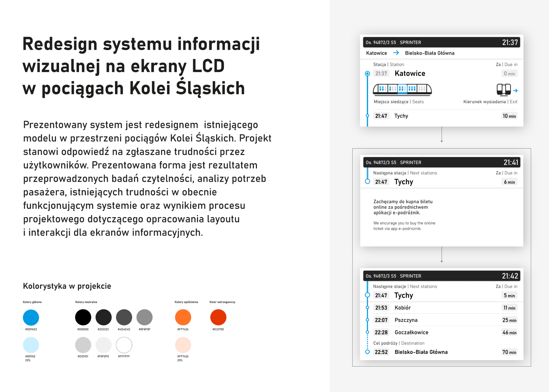Click the Kobiór stop marker on the route line
Viewport: 549px width, 392px height.
click(367, 308)
